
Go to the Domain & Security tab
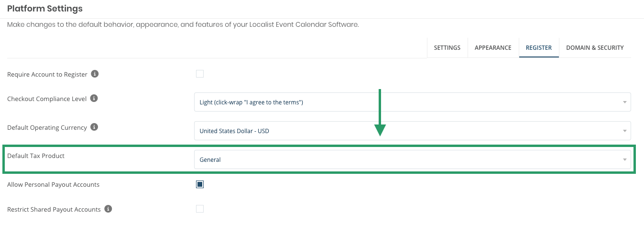click(x=595, y=48)
